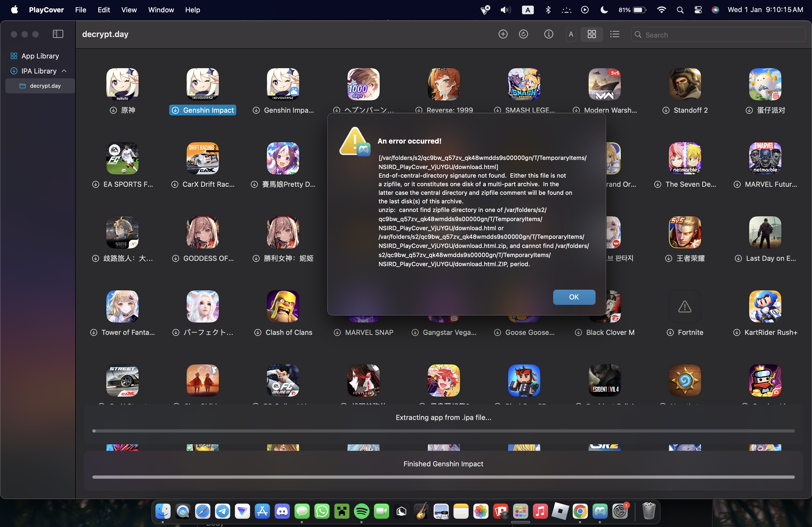Select the Clash of Clans app icon
This screenshot has width=812, height=527.
coord(283,306)
